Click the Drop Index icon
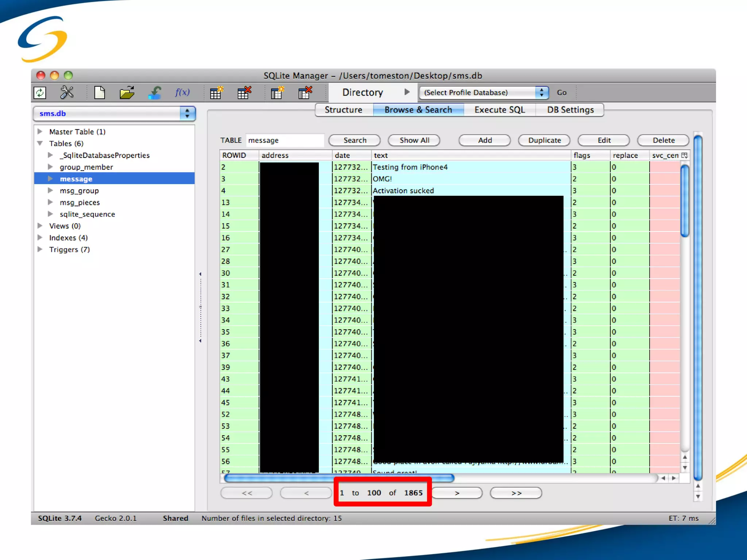747x560 pixels. (x=305, y=93)
